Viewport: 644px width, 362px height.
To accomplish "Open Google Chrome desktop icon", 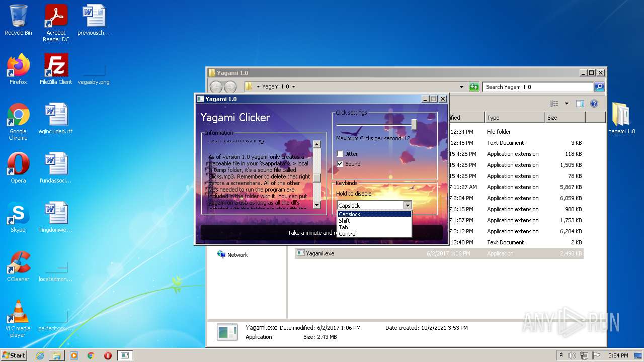I will (18, 122).
